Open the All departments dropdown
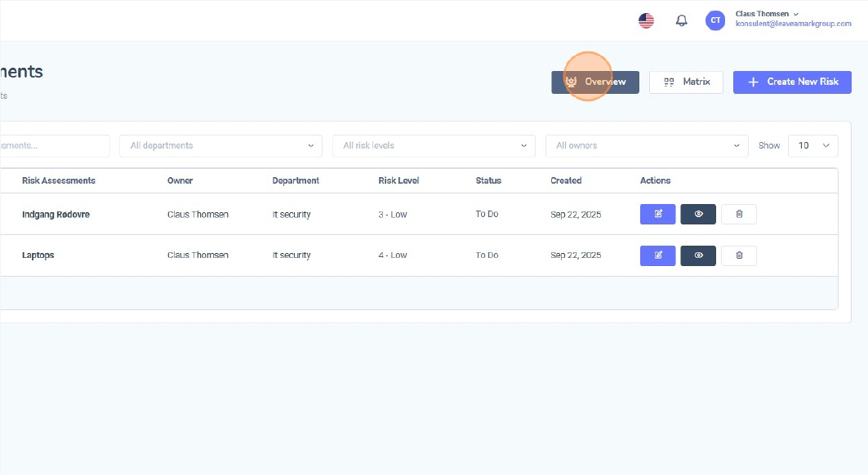 (x=220, y=145)
